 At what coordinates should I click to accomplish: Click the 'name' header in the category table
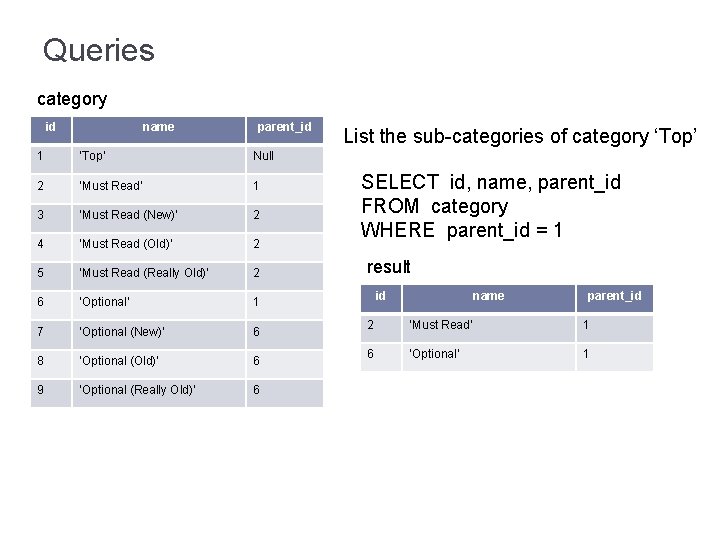click(158, 127)
